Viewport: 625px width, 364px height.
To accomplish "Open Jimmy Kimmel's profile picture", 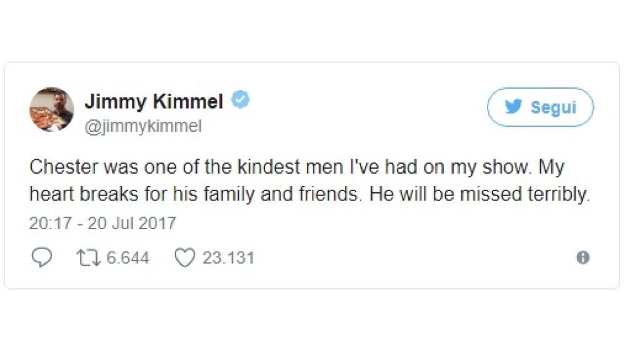I will (51, 109).
